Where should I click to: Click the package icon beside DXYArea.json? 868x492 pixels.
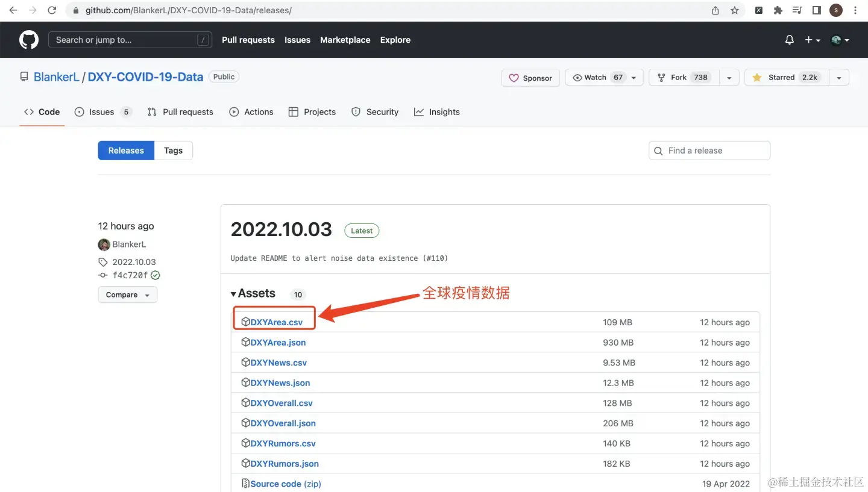246,342
